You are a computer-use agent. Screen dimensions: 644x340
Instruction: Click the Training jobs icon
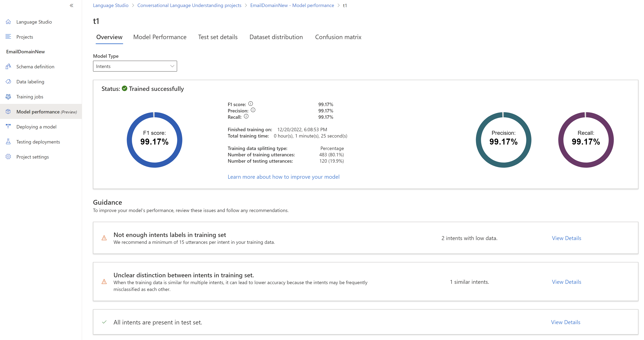(x=8, y=97)
